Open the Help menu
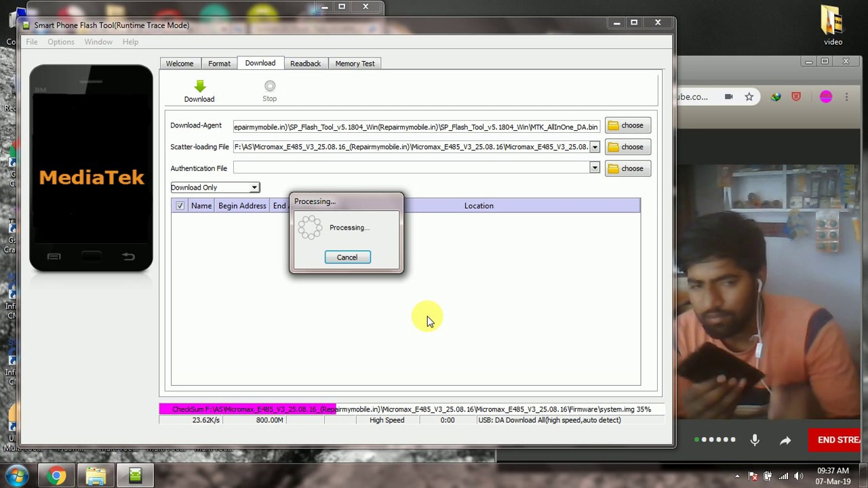The image size is (868, 488). point(130,42)
